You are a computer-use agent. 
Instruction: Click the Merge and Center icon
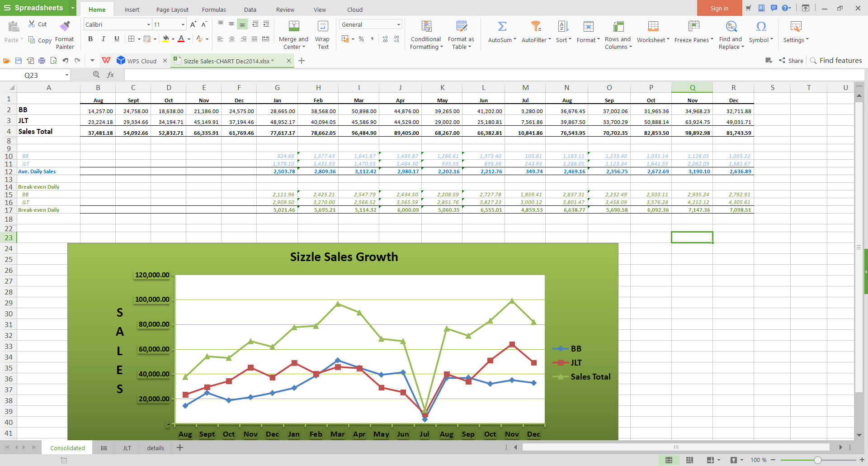[294, 26]
